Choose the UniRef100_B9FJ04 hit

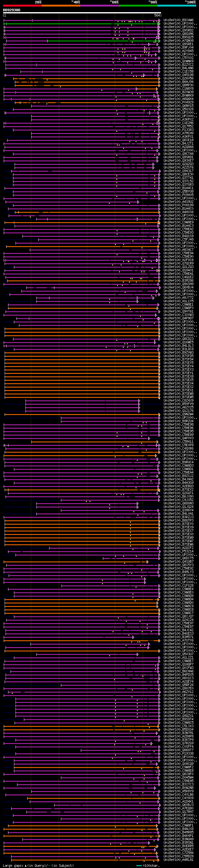pos(178,47)
